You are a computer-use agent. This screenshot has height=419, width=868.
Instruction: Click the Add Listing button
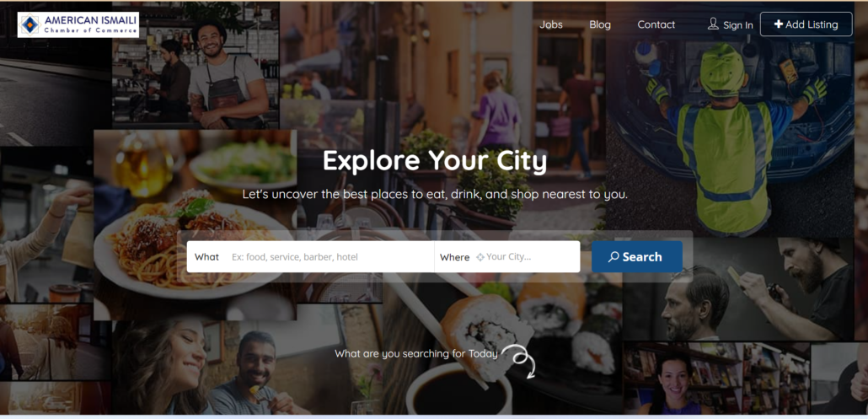coord(806,24)
